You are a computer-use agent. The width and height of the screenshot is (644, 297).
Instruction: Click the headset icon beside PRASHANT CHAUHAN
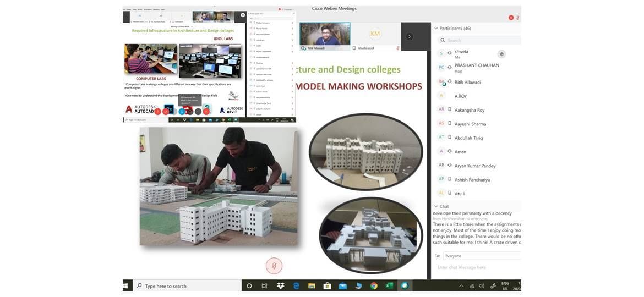(x=450, y=68)
